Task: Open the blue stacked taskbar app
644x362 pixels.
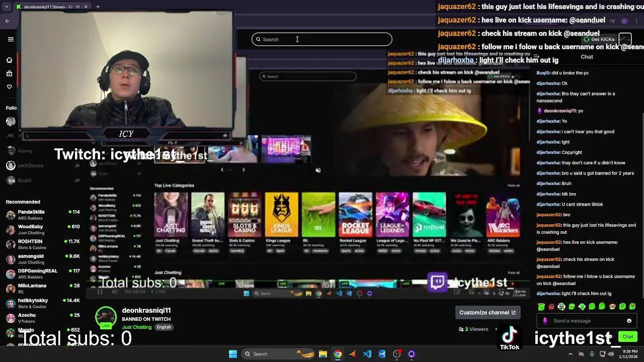Action: tap(382, 354)
